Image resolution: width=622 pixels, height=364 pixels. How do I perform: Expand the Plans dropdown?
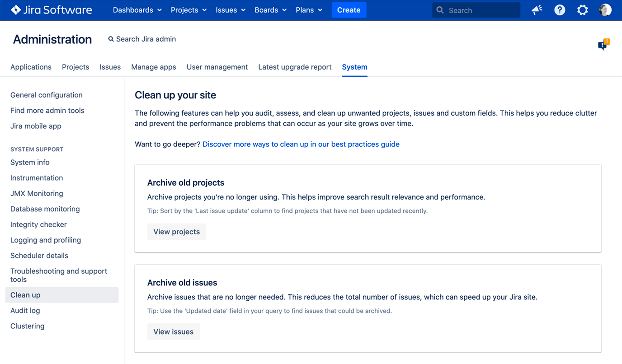coord(309,9)
